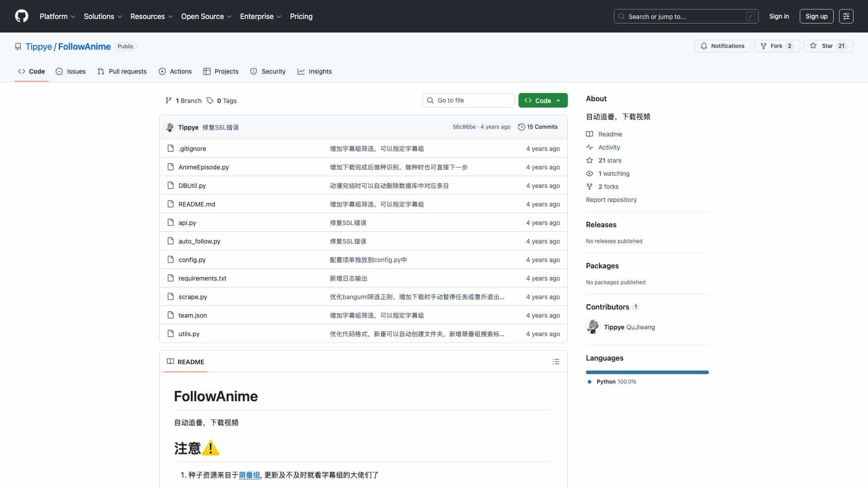
Task: Switch to the Issues tab
Action: 71,71
